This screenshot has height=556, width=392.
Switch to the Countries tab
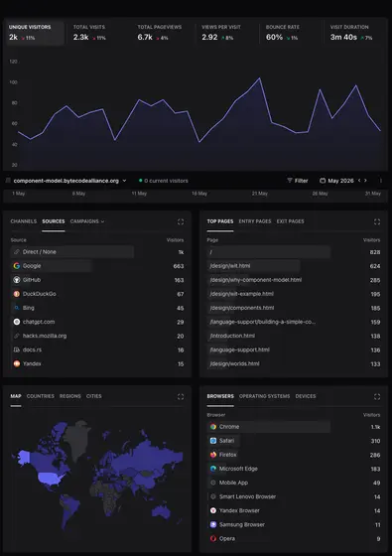click(x=41, y=396)
